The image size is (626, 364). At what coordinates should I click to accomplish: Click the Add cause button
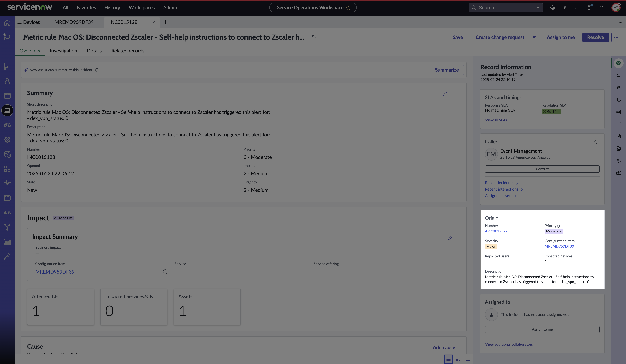coord(444,348)
